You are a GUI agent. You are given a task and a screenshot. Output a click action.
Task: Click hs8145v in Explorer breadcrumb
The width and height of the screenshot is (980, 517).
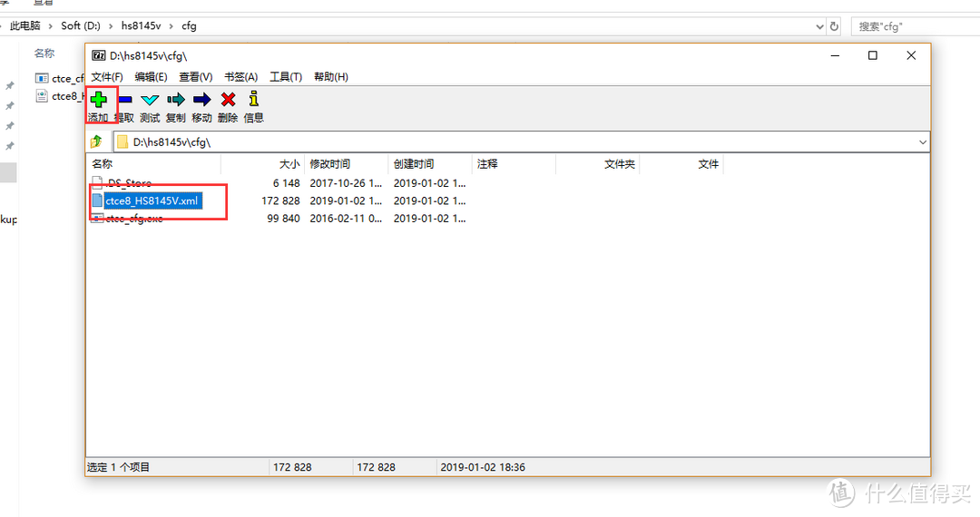pos(141,25)
